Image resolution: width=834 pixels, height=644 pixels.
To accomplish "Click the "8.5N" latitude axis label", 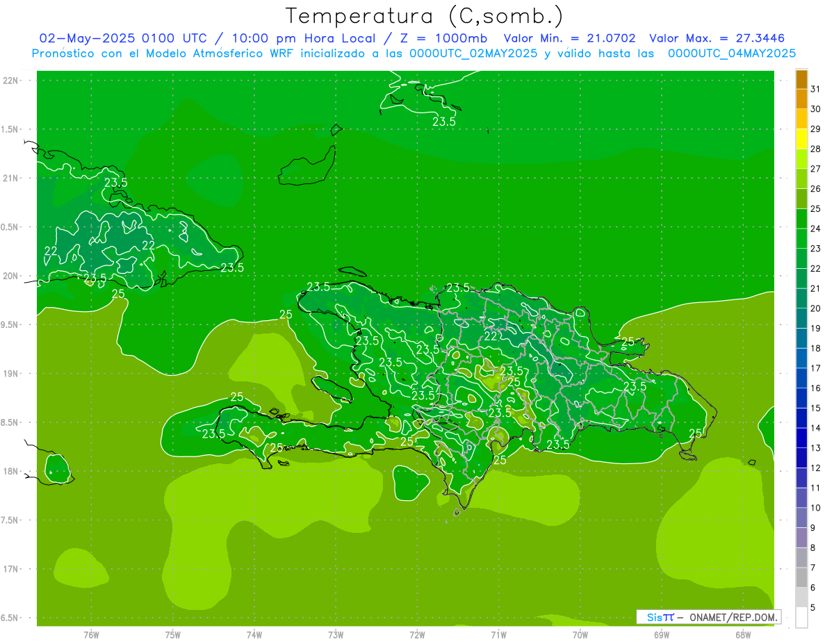I will (8, 422).
